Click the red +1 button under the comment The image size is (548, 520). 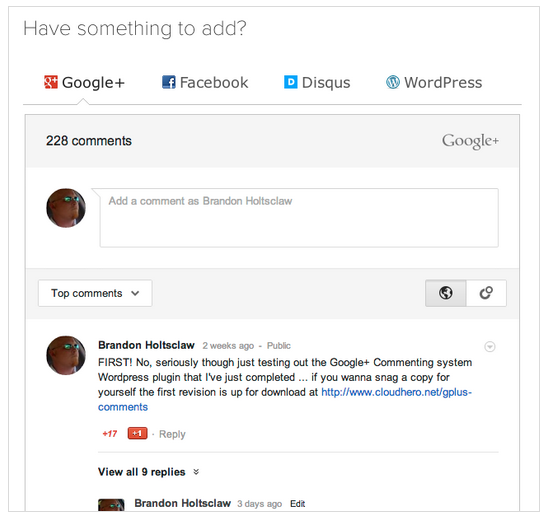tap(137, 434)
